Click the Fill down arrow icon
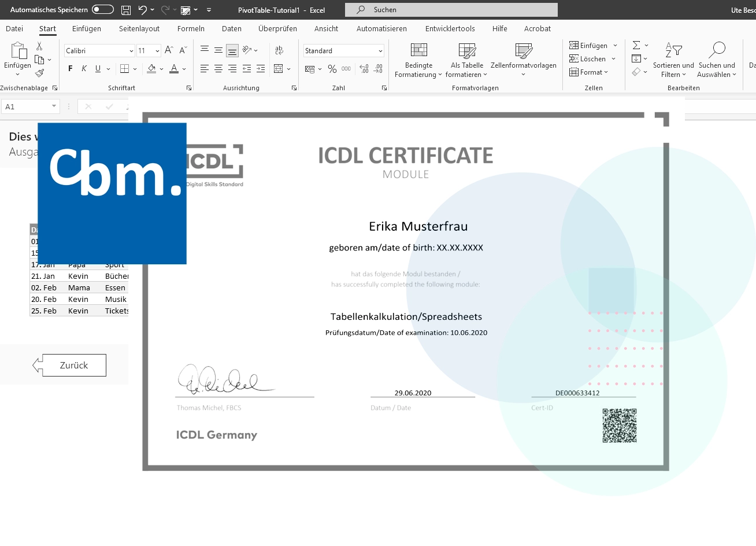 coord(636,58)
